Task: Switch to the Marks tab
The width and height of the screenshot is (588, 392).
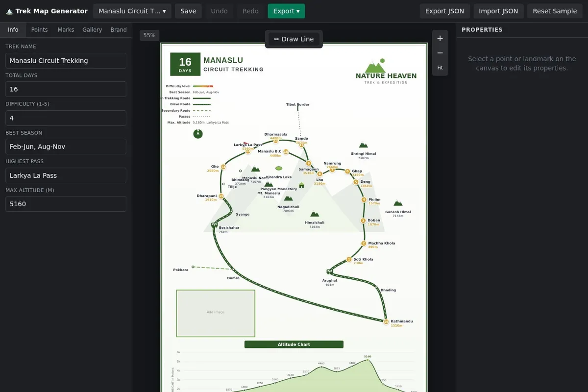Action: pos(66,30)
